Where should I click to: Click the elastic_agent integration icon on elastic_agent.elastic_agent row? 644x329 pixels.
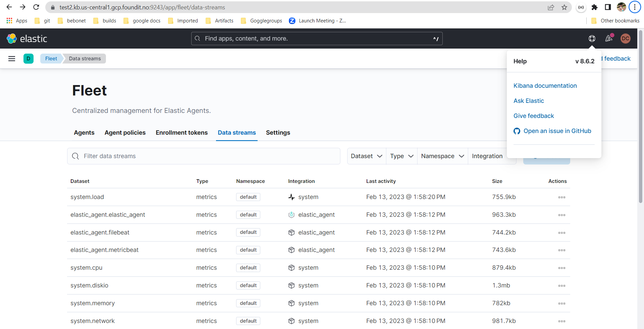(x=291, y=215)
